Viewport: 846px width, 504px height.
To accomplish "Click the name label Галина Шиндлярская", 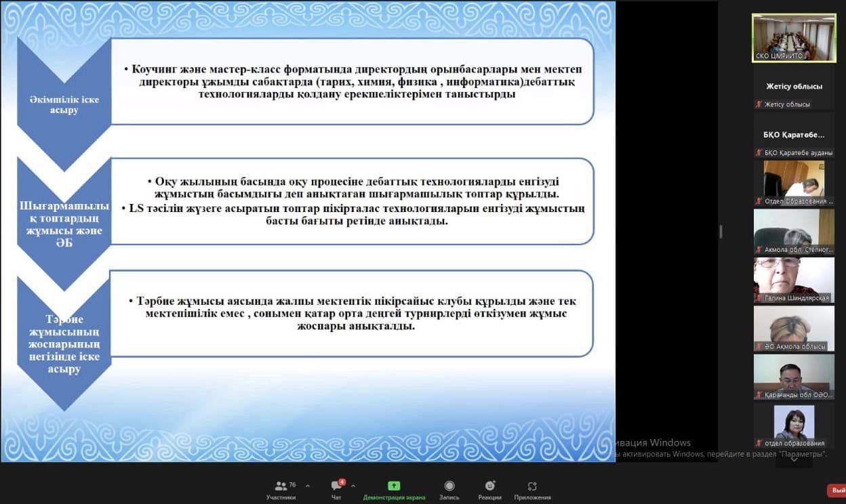I will 796,298.
